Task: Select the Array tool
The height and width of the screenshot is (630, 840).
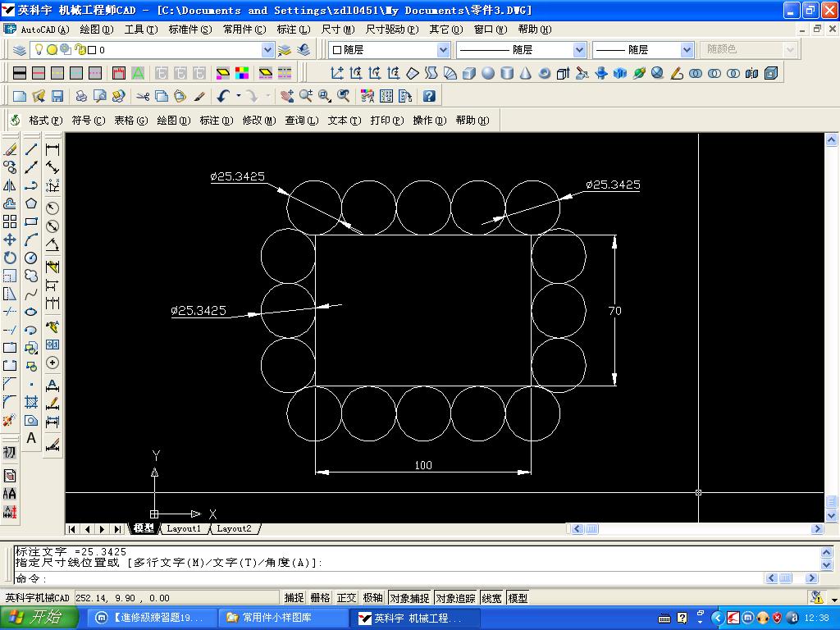Action: click(10, 221)
